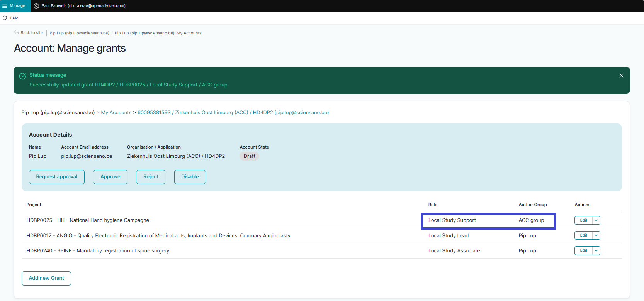Viewport: 644px width, 301px height.
Task: Expand actions dropdown for HDBP0012 ANGIO grant
Action: pos(596,235)
